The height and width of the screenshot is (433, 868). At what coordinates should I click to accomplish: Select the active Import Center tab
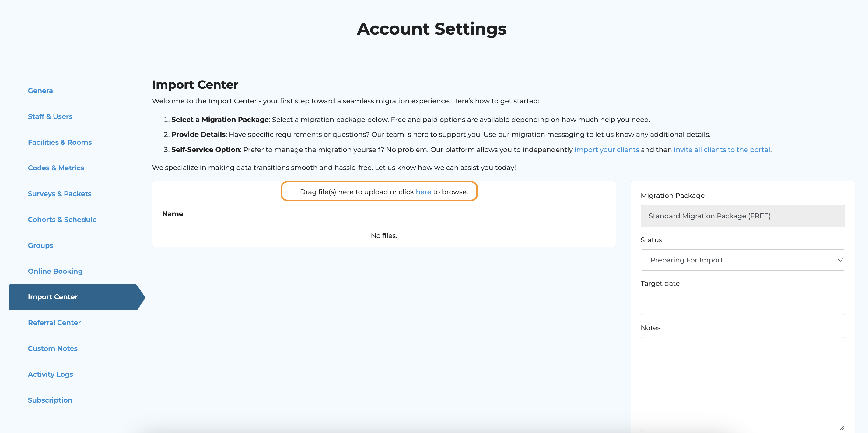point(53,297)
